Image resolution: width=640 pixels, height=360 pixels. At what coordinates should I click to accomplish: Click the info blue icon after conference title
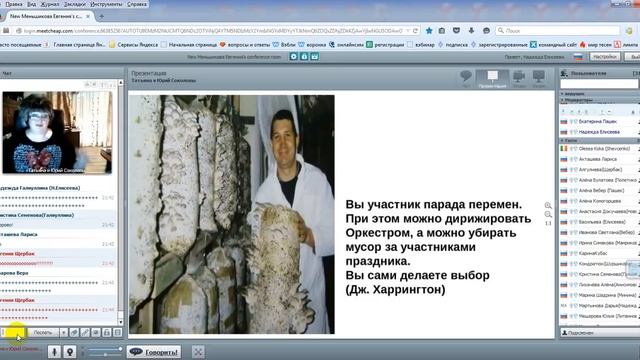(x=304, y=57)
